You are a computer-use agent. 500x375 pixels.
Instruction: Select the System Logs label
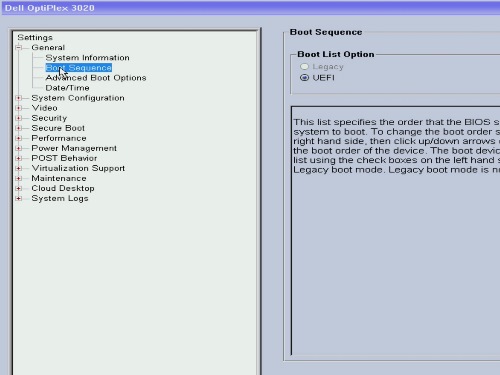point(60,198)
